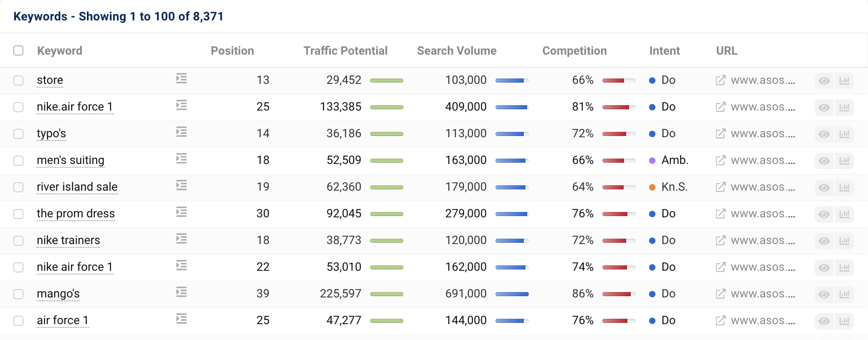
Task: Open www.asos URL in river island sale row
Action: (763, 187)
